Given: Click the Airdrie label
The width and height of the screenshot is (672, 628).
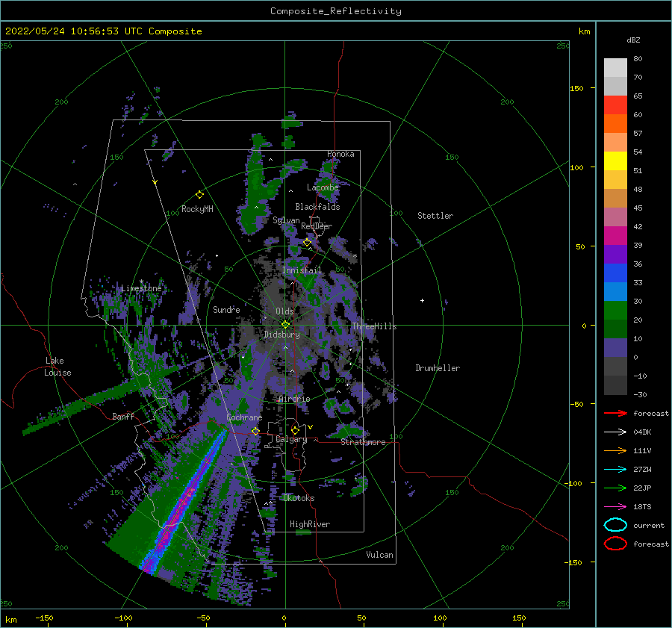Looking at the screenshot, I should (294, 399).
